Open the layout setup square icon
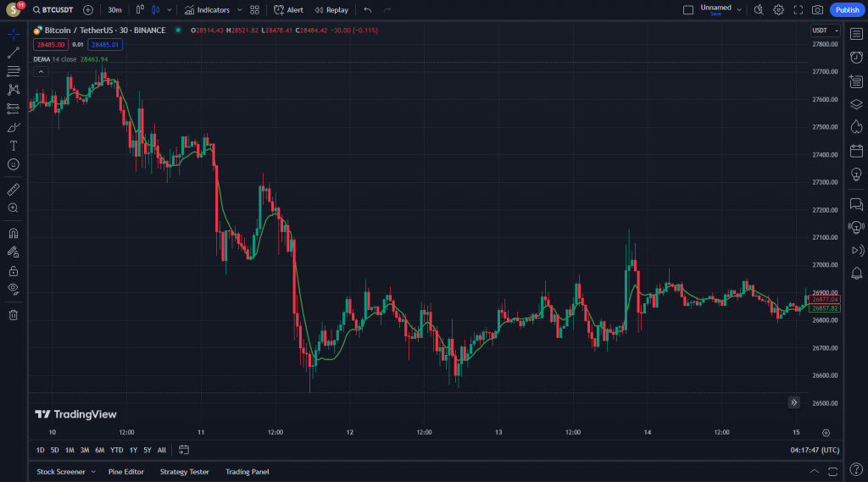Viewport: 868px width, 482px height. (688, 10)
